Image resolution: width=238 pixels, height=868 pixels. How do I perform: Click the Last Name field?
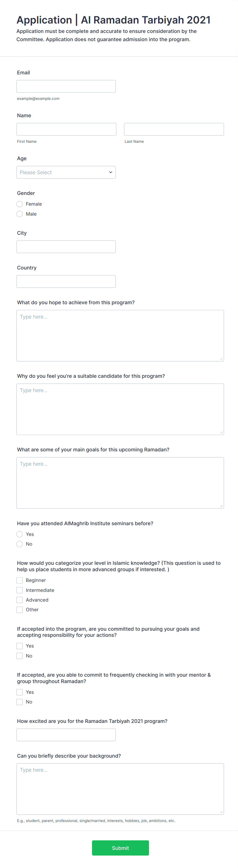tap(174, 129)
